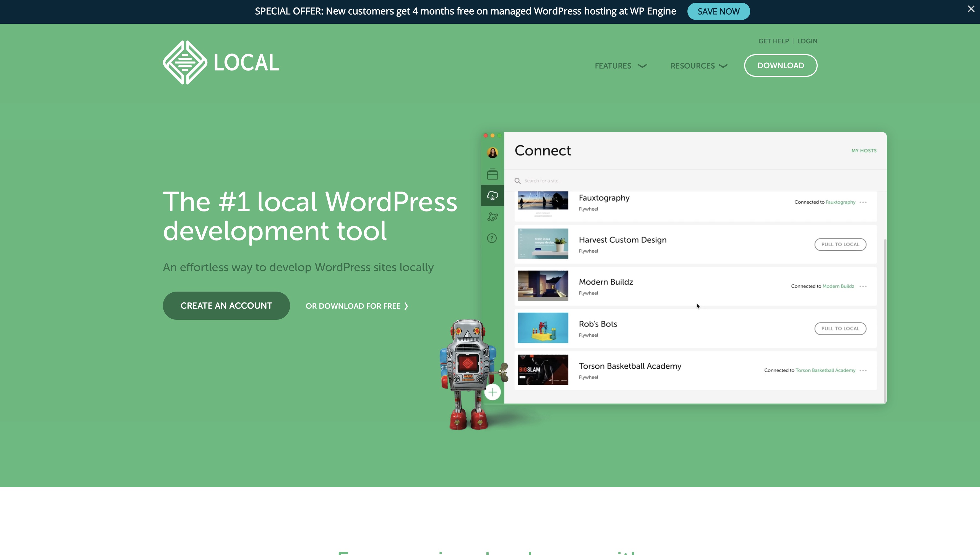Open the GET HELP link
Image resolution: width=980 pixels, height=555 pixels.
773,41
